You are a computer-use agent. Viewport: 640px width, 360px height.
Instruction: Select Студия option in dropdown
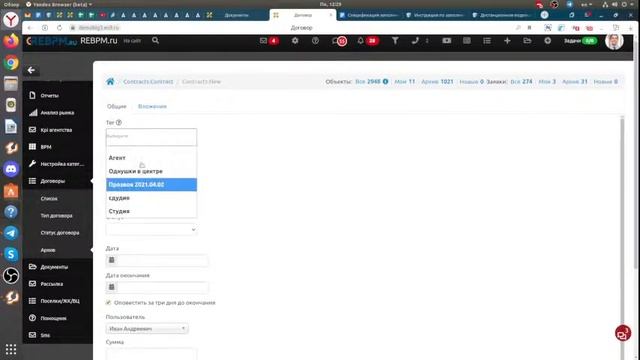pos(151,211)
